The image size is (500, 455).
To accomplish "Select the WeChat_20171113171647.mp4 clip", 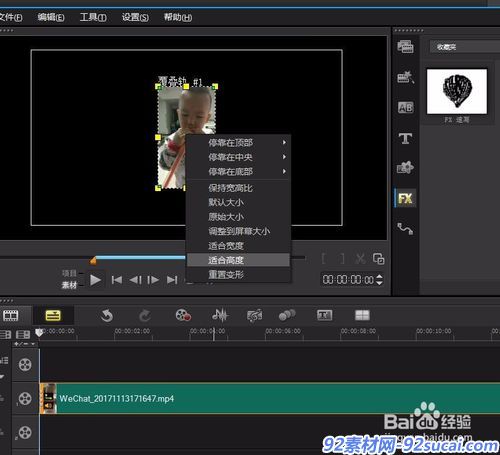I will (x=270, y=398).
